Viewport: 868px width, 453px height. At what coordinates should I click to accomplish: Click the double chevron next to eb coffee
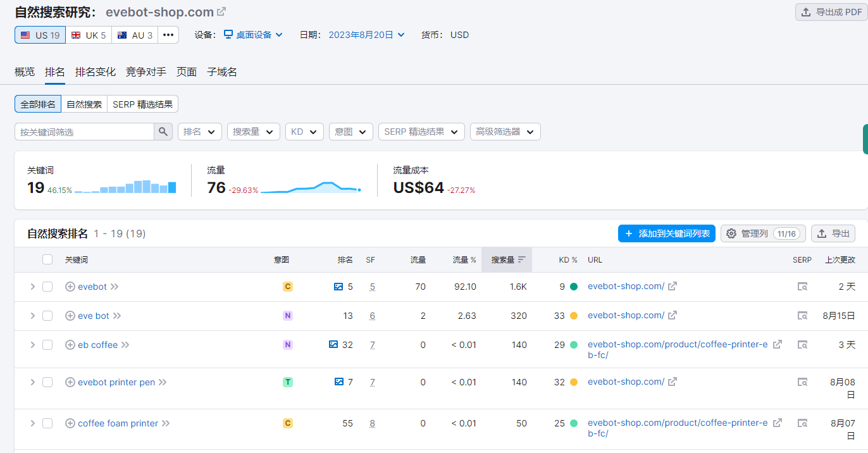point(125,345)
